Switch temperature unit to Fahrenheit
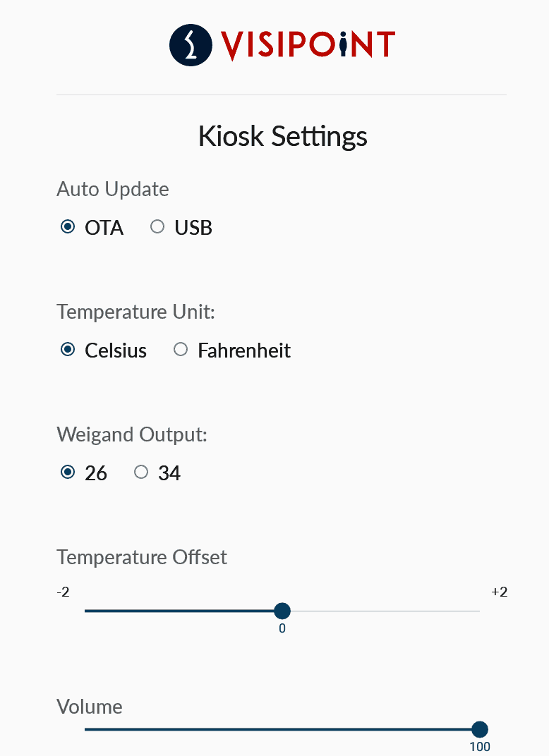549x756 pixels. click(181, 350)
